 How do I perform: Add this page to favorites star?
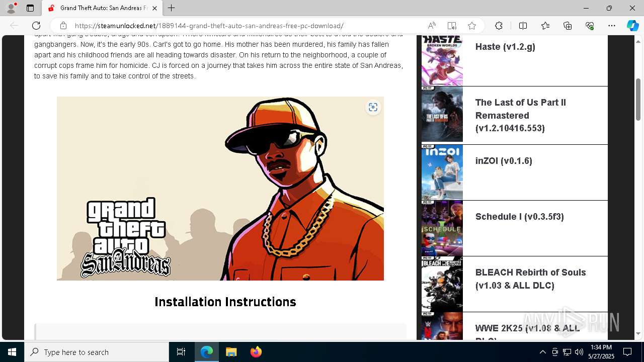click(472, 26)
